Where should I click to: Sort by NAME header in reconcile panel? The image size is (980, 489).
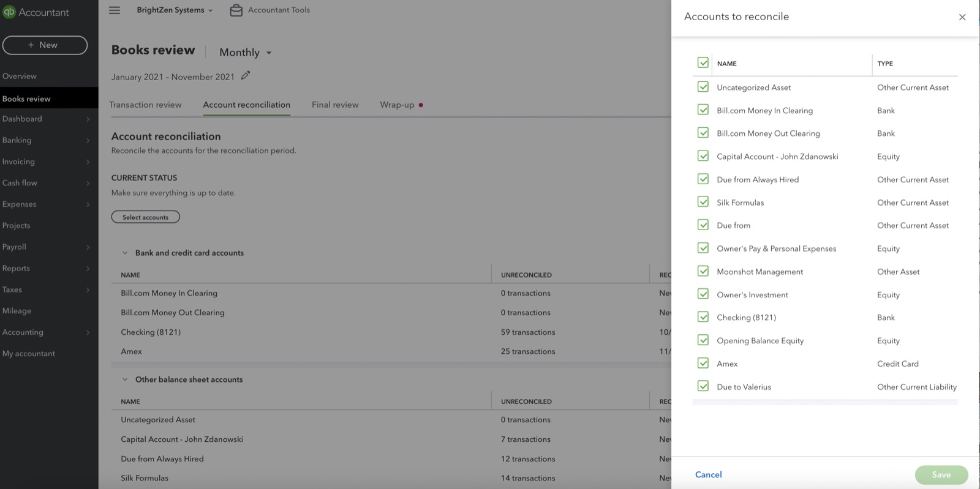click(x=726, y=64)
